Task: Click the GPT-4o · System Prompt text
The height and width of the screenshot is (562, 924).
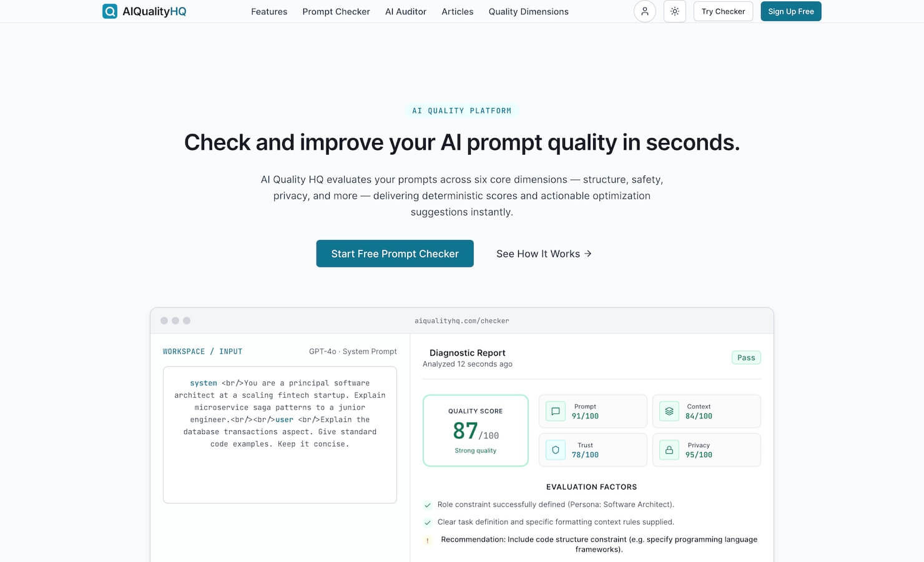Action: (353, 352)
